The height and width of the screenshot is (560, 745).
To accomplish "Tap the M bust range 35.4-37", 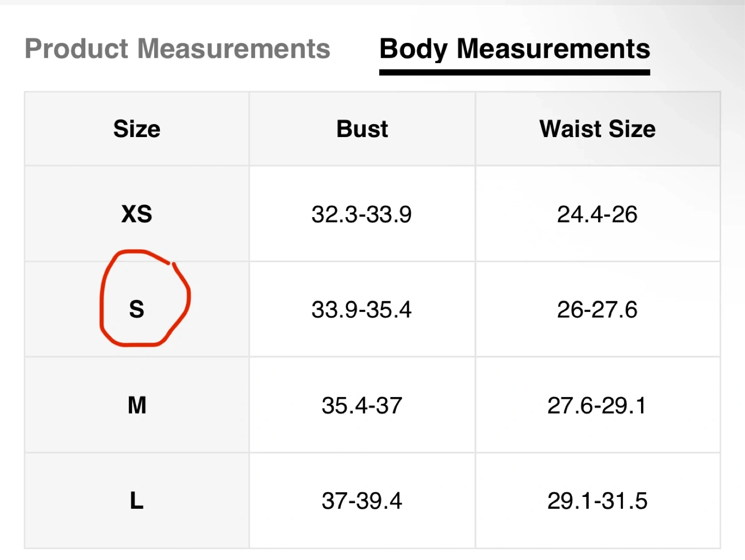I will [x=361, y=405].
